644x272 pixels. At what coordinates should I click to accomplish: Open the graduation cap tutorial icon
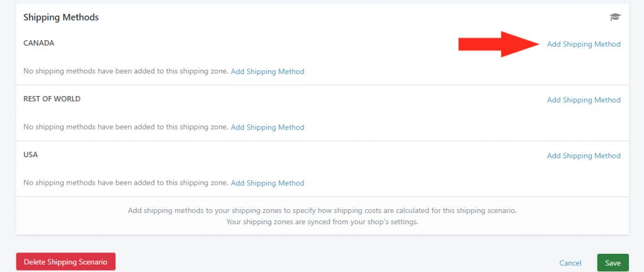pos(615,17)
